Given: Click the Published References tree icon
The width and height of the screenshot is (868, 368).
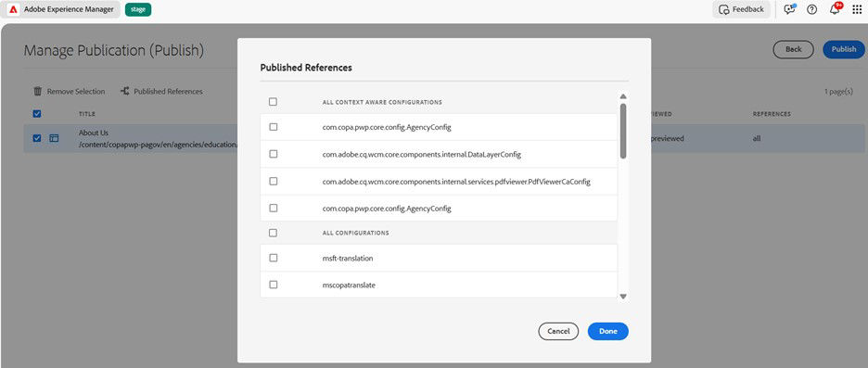Looking at the screenshot, I should 125,92.
